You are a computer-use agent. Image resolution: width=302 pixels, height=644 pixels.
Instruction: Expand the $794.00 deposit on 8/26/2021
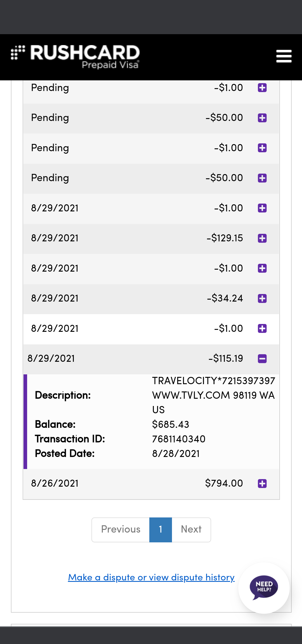pyautogui.click(x=262, y=484)
